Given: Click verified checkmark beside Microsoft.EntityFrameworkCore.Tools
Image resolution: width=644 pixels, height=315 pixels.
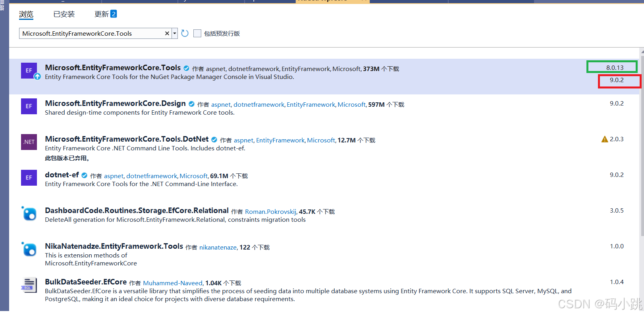Looking at the screenshot, I should tap(186, 68).
